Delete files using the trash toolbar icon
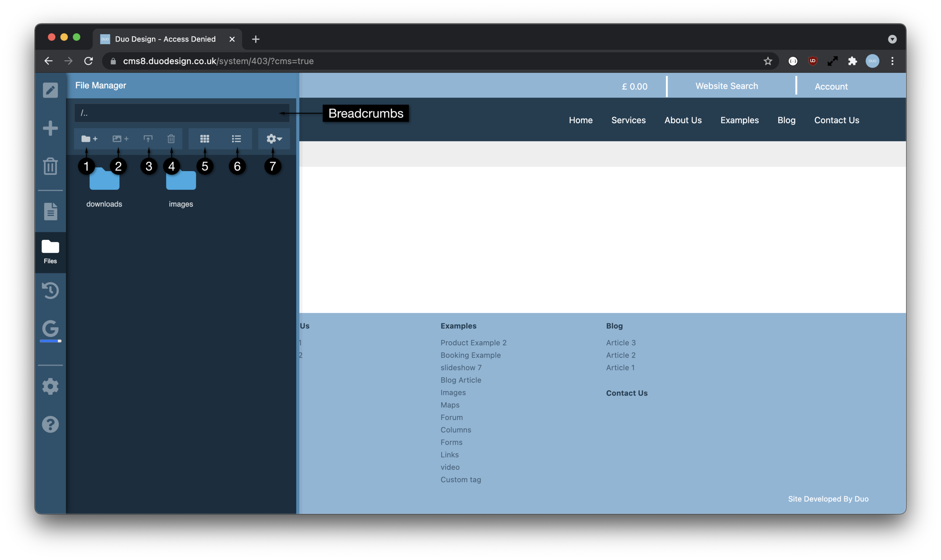941x560 pixels. point(171,139)
